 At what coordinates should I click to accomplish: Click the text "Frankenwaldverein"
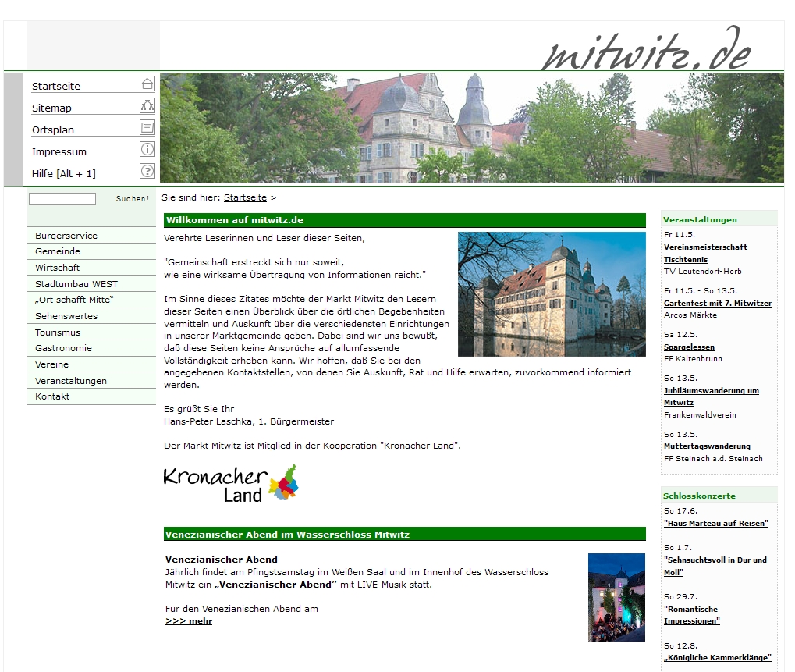coord(700,415)
